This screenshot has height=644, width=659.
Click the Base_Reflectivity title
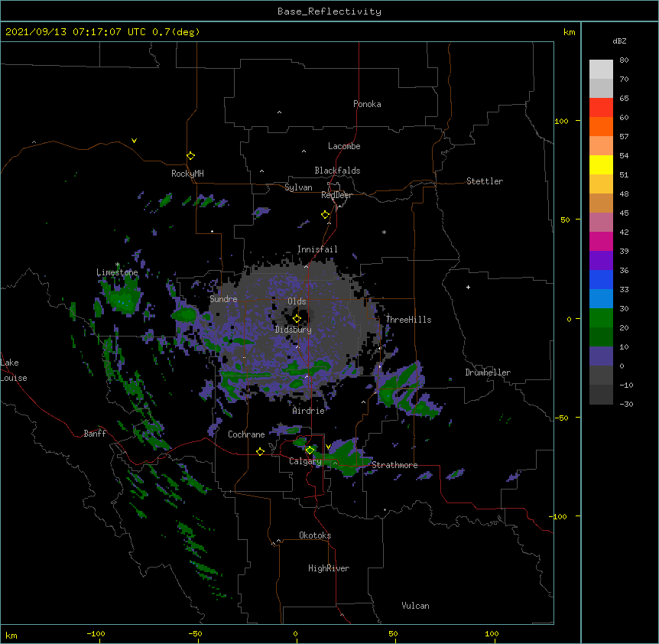(329, 11)
